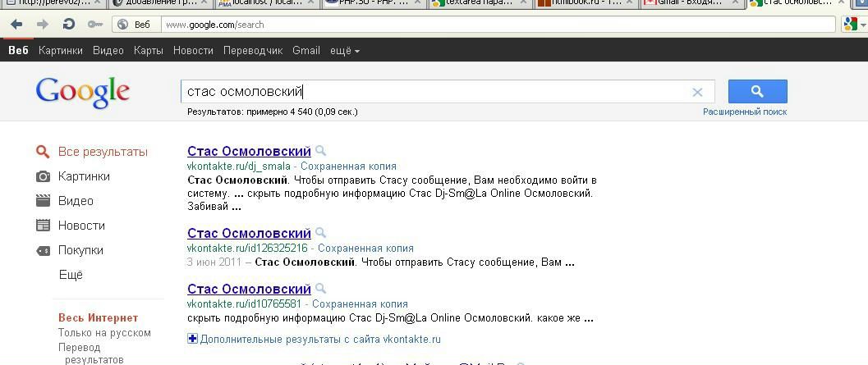Open Картинки in the black Google bar

point(61,50)
